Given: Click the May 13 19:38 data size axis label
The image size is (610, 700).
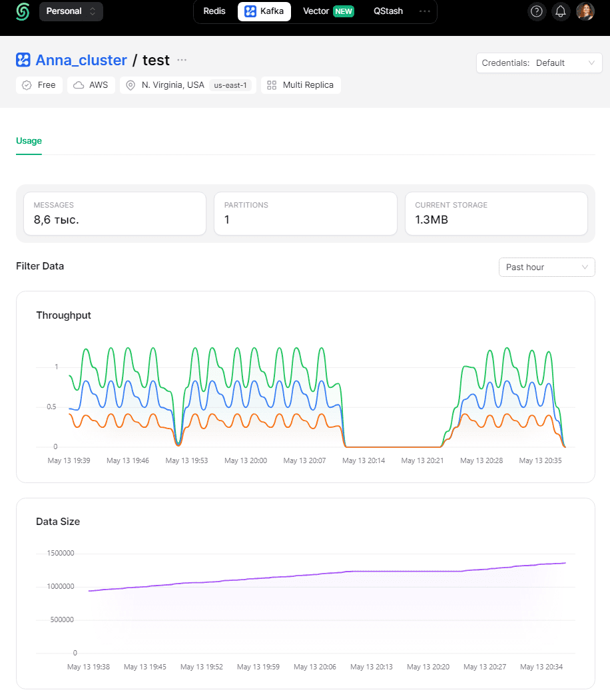Looking at the screenshot, I should 89,667.
